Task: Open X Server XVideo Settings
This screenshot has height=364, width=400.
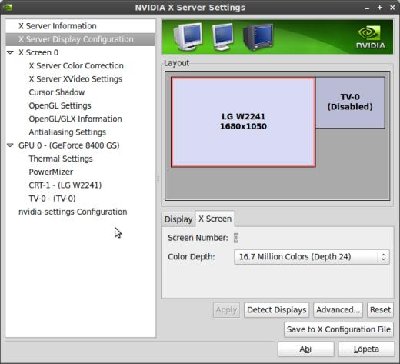Action: (x=75, y=79)
